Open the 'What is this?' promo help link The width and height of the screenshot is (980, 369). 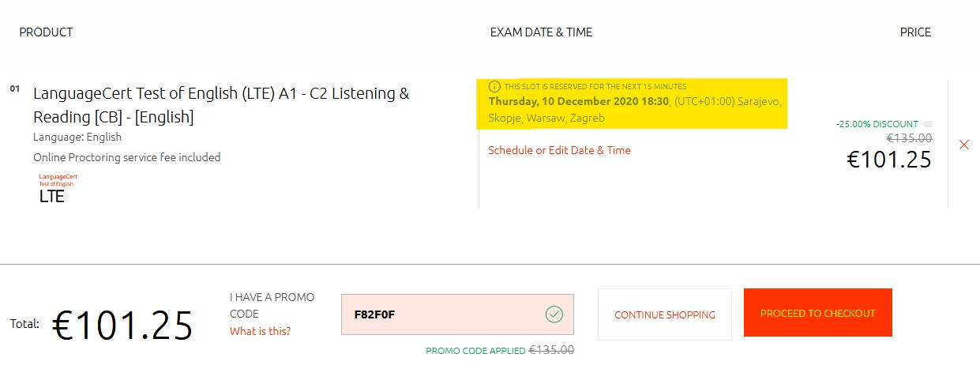point(260,331)
